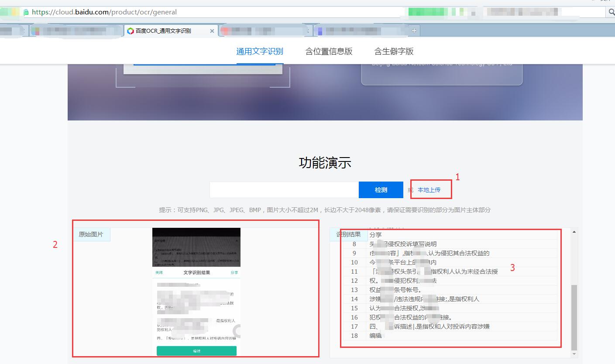This screenshot has height=364, width=615.
Task: Close the 百度OCR_通用文字识别 browser tab
Action: (212, 31)
